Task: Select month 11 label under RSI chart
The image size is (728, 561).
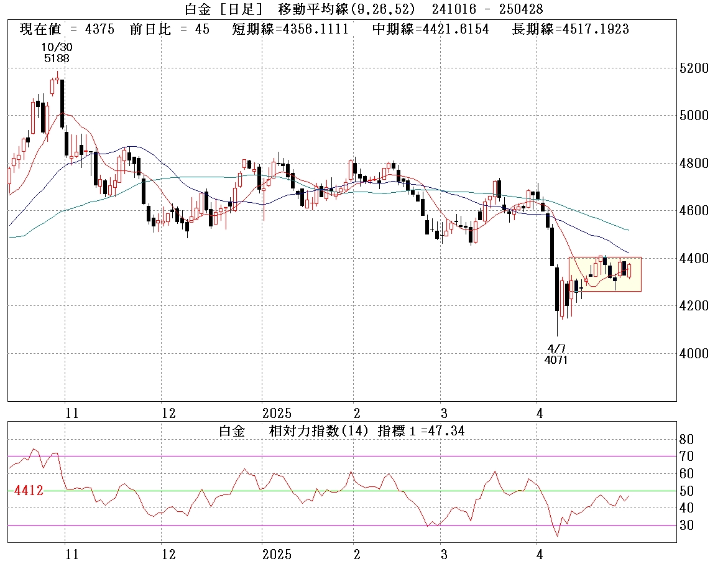Action: tap(72, 554)
